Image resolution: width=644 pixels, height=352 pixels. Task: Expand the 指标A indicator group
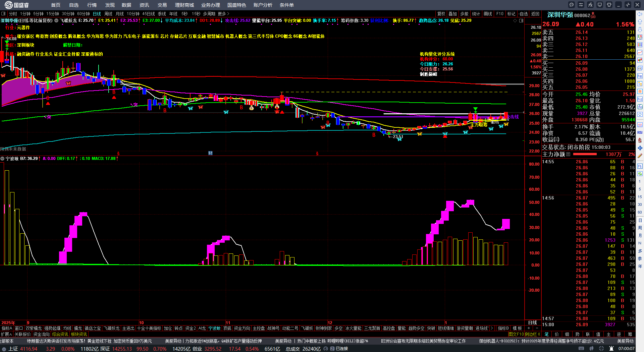[x=7, y=328]
